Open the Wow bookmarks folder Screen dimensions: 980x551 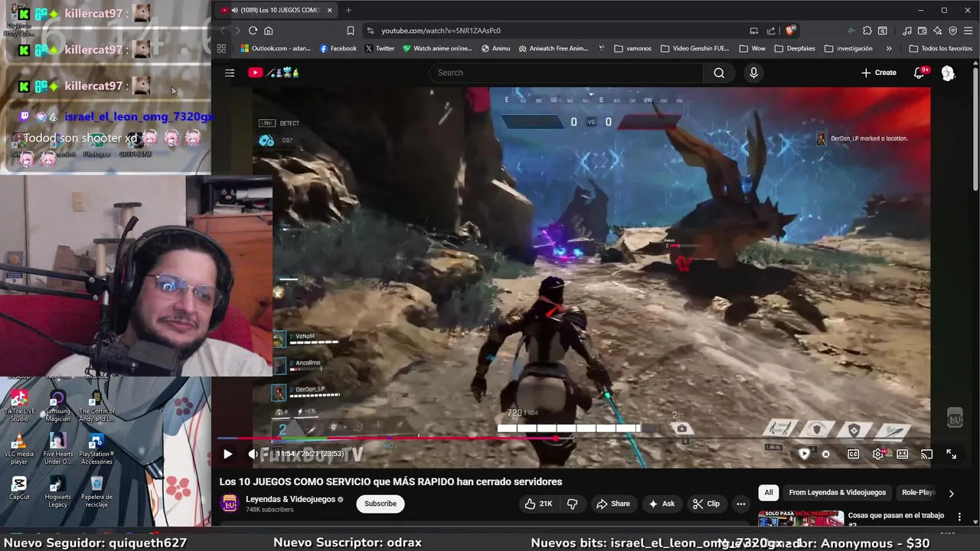point(752,48)
